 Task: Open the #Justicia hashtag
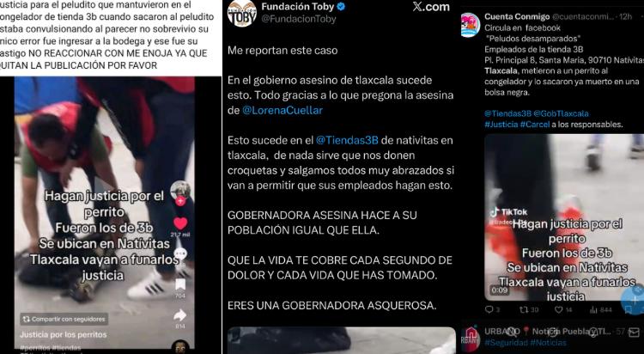click(501, 125)
